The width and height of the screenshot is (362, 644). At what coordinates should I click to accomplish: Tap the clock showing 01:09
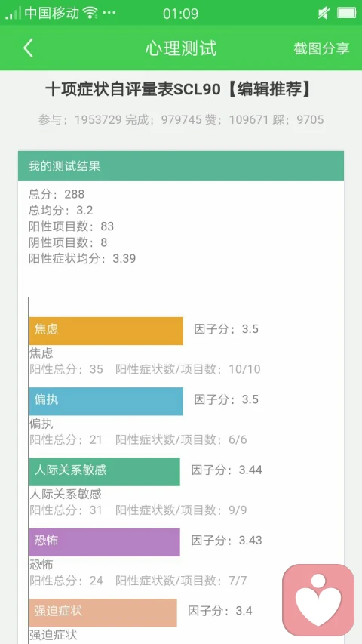[x=180, y=14]
